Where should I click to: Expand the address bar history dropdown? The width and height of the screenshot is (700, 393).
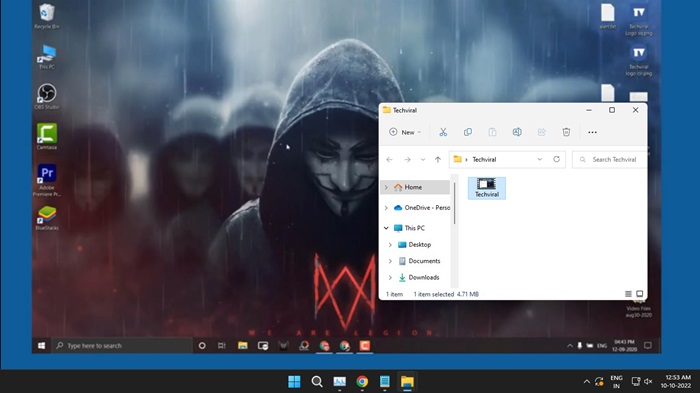coord(540,159)
